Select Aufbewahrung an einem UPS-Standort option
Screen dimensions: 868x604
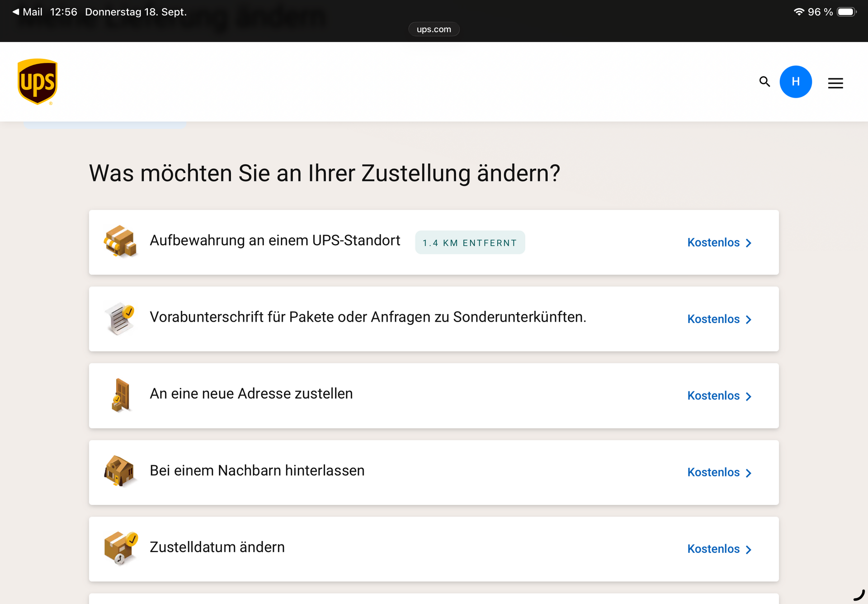[x=275, y=241]
